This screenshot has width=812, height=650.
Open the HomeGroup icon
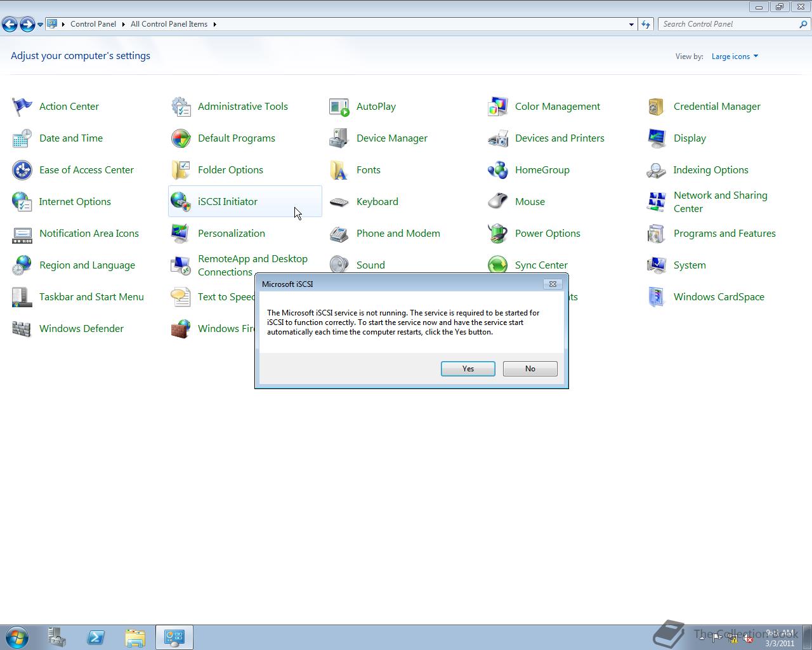(498, 169)
